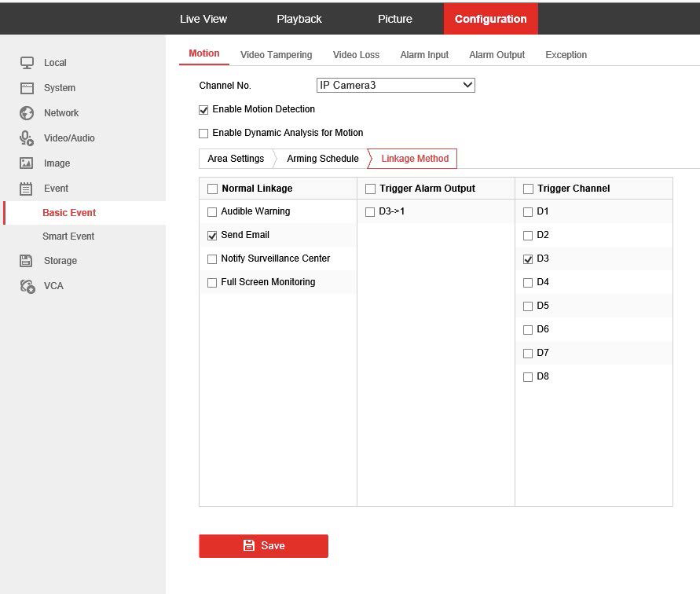Check the Audible Warning option

212,212
